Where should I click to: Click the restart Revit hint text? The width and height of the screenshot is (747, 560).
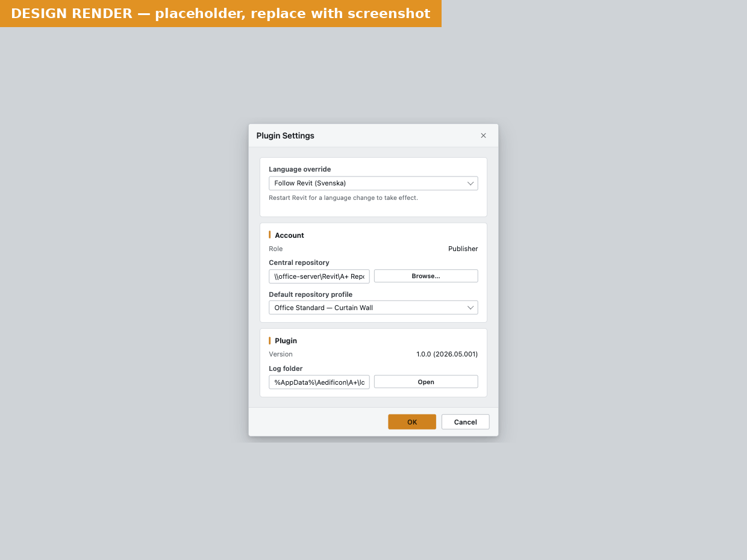point(343,198)
